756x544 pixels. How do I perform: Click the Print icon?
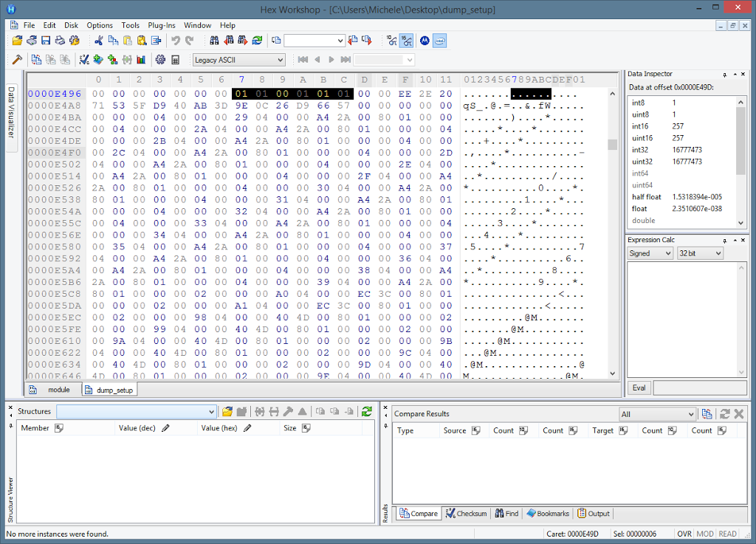click(x=60, y=41)
